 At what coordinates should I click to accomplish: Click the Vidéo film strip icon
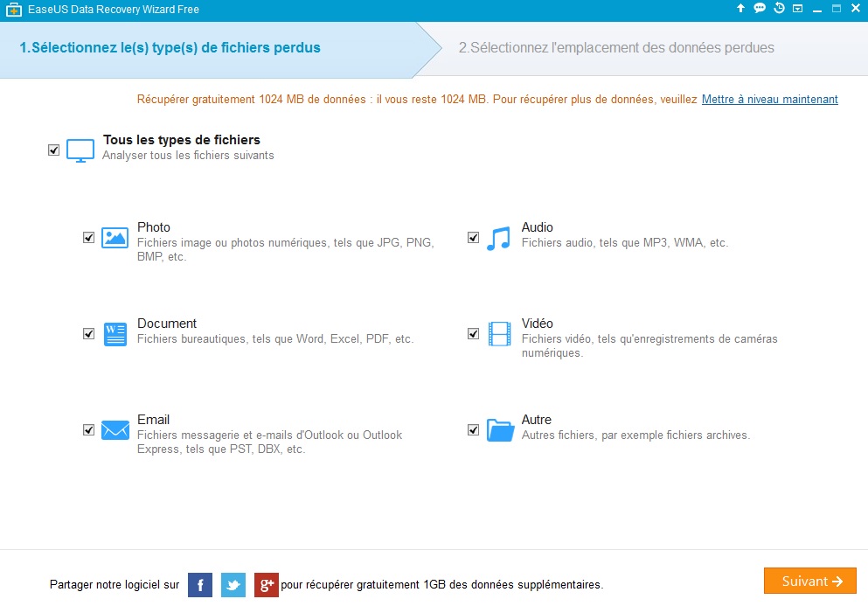pyautogui.click(x=499, y=334)
